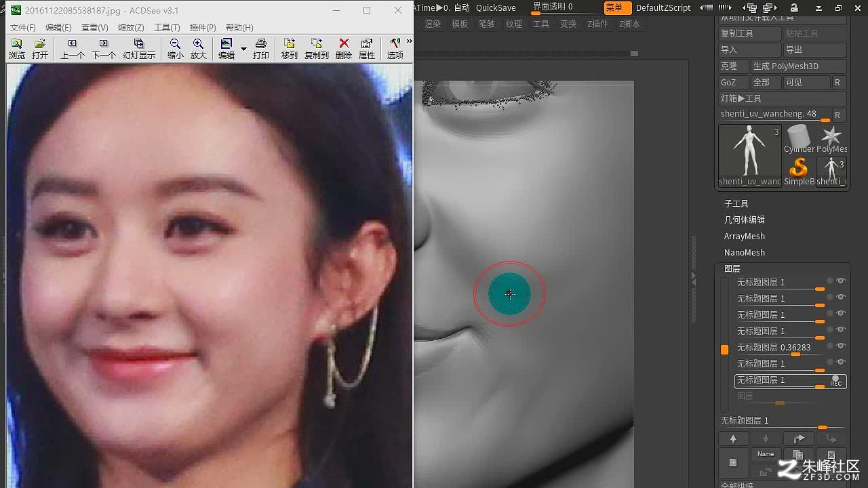Image resolution: width=868 pixels, height=488 pixels.
Task: Click the Open (打开) icon in ACDSee
Action: coord(40,49)
